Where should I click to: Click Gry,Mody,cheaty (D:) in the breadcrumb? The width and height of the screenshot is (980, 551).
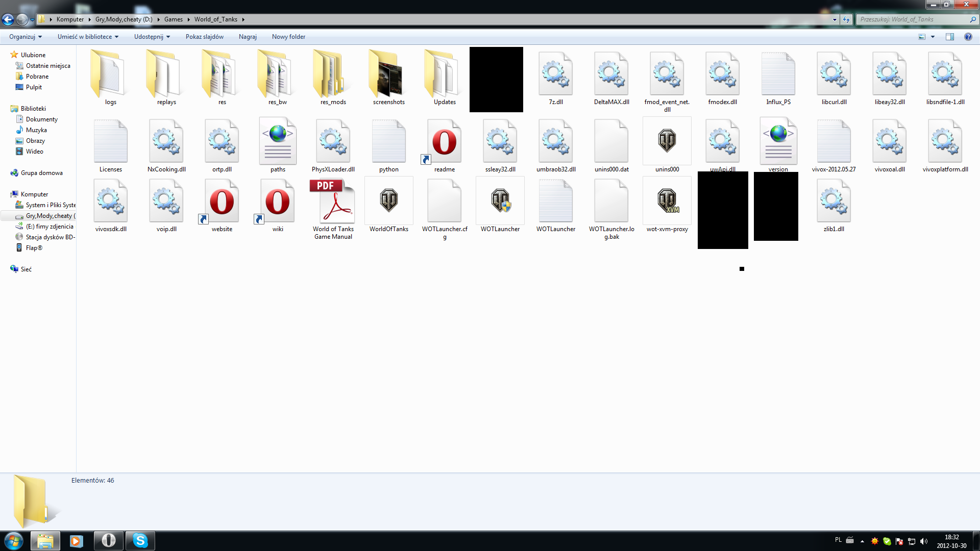pos(124,19)
